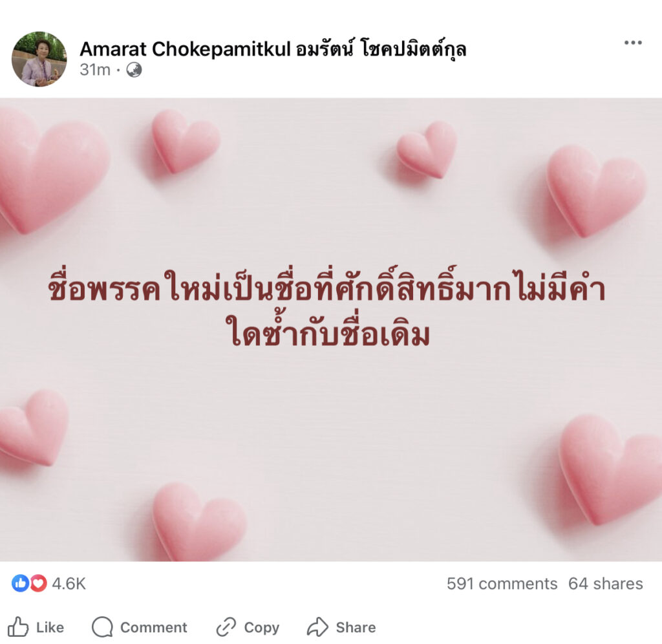This screenshot has height=644, width=662.
Task: Click the Copy link chain icon
Action: (226, 627)
